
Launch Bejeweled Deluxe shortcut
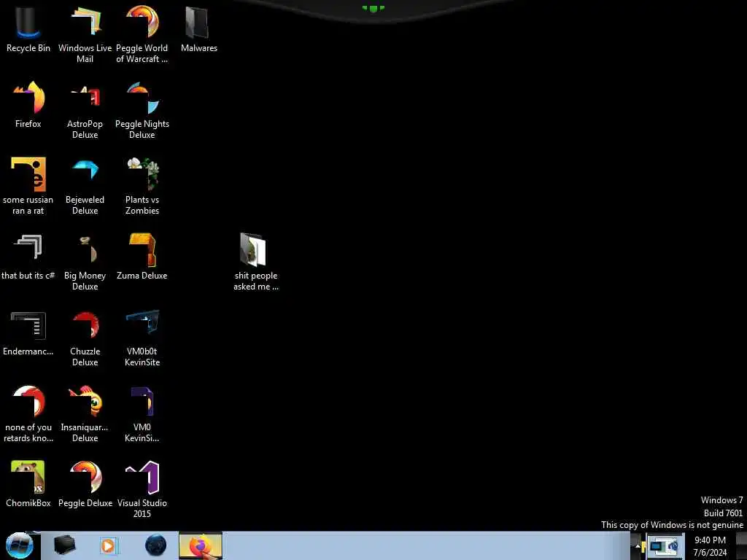(x=85, y=187)
